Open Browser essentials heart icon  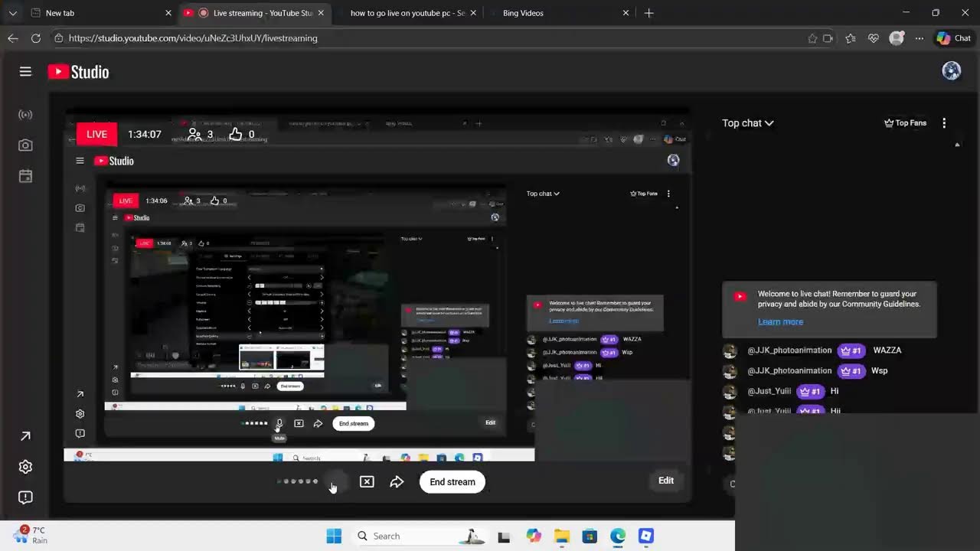coord(874,38)
